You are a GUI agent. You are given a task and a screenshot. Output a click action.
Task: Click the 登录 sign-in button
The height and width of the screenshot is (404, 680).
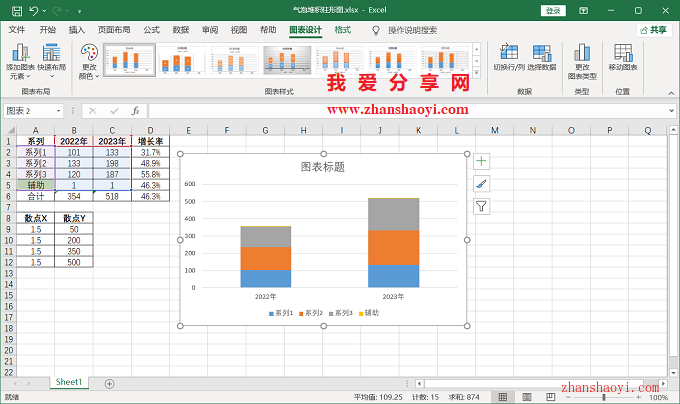553,10
